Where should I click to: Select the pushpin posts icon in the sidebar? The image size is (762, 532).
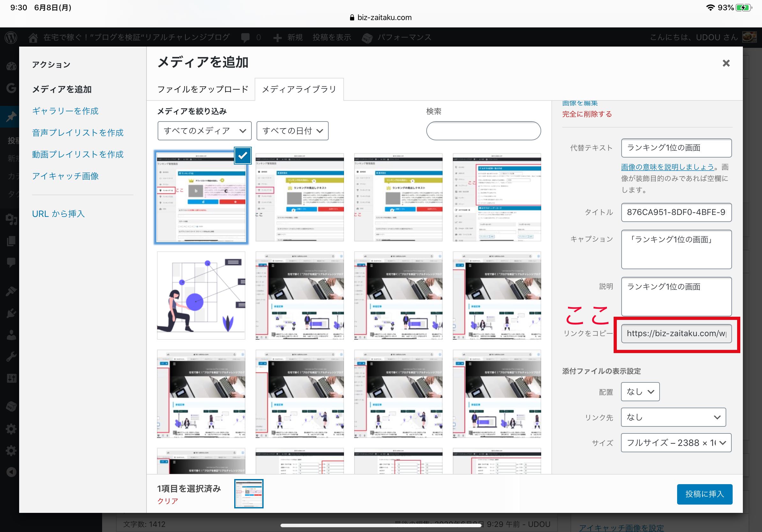11,117
